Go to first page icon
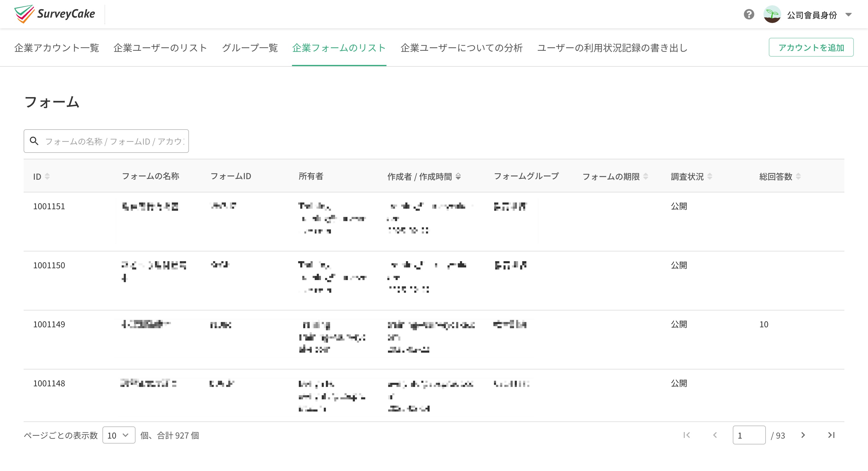This screenshot has width=868, height=471. pos(686,435)
